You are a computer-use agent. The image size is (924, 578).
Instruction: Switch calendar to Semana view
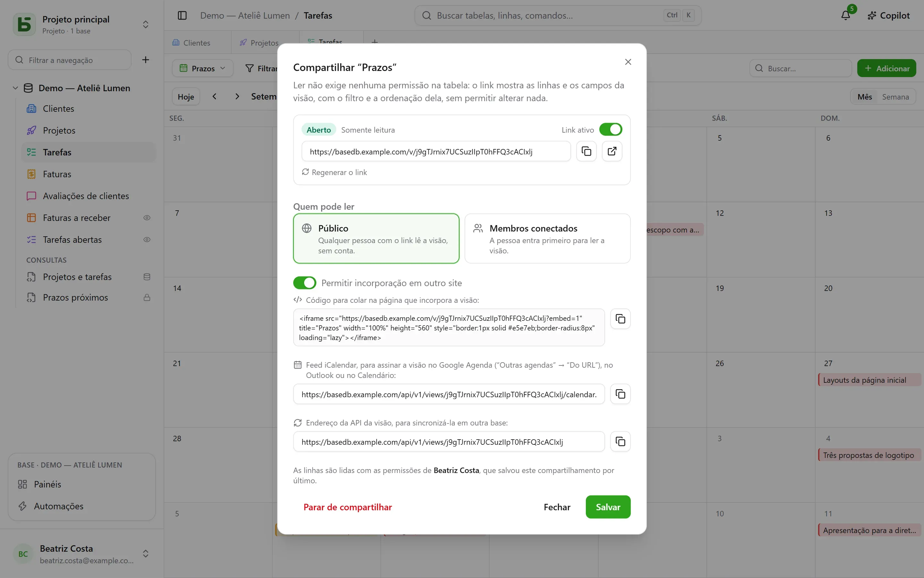click(895, 97)
